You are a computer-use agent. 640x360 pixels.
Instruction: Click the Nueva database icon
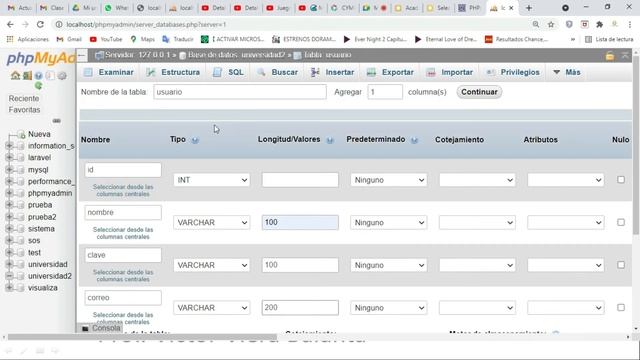click(21, 135)
